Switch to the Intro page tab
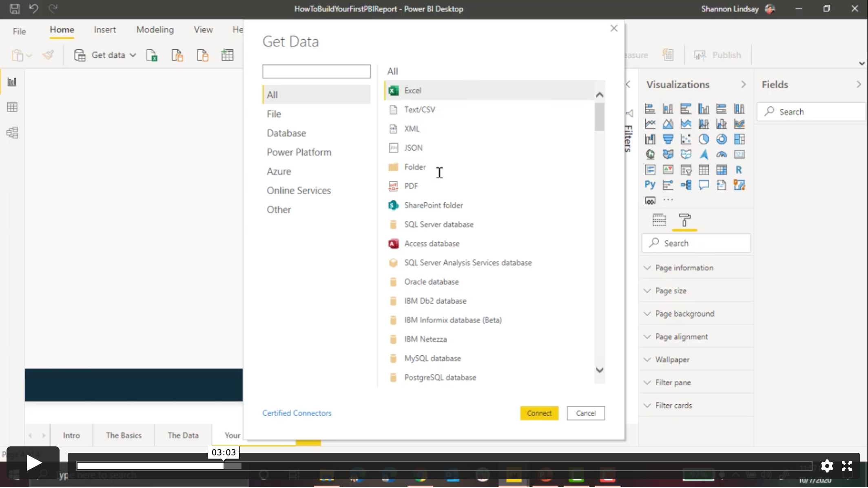This screenshot has height=488, width=868. click(71, 435)
